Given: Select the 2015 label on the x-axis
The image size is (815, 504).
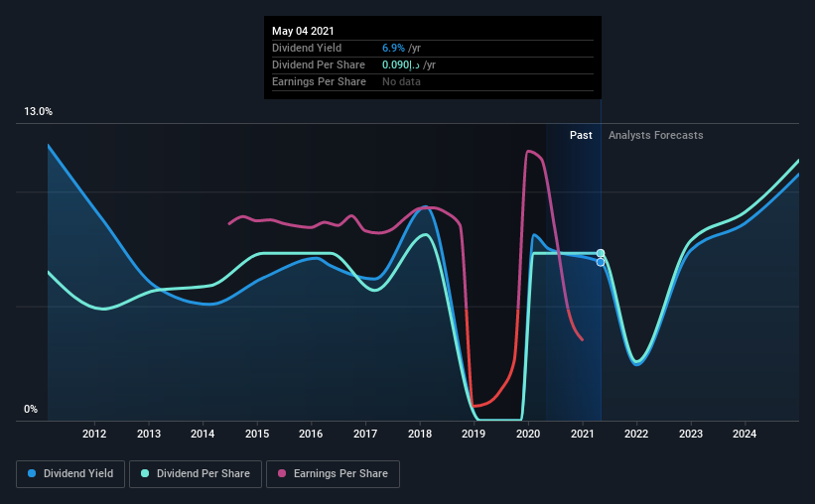Looking at the screenshot, I should click(x=257, y=434).
